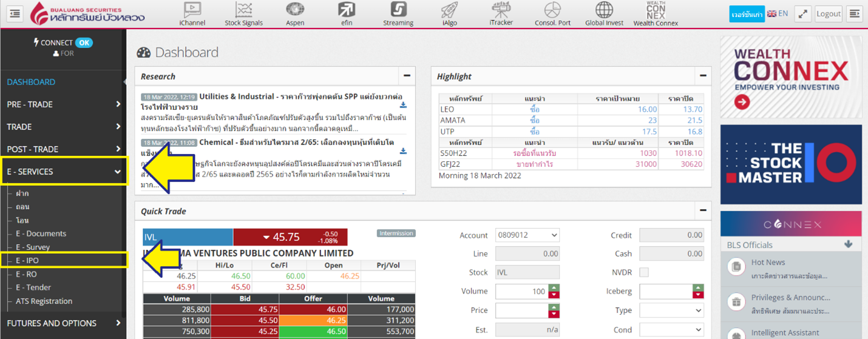
Task: Select E - Survey
Action: click(x=33, y=247)
